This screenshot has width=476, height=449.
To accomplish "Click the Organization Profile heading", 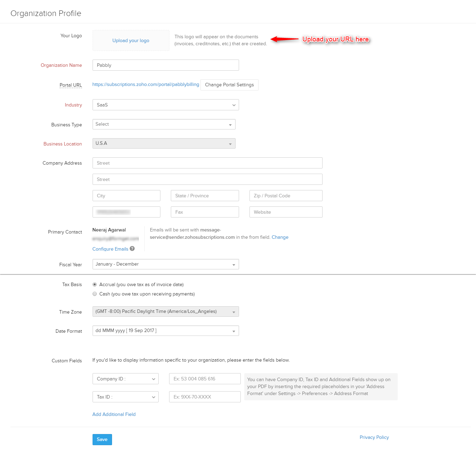I will (46, 13).
